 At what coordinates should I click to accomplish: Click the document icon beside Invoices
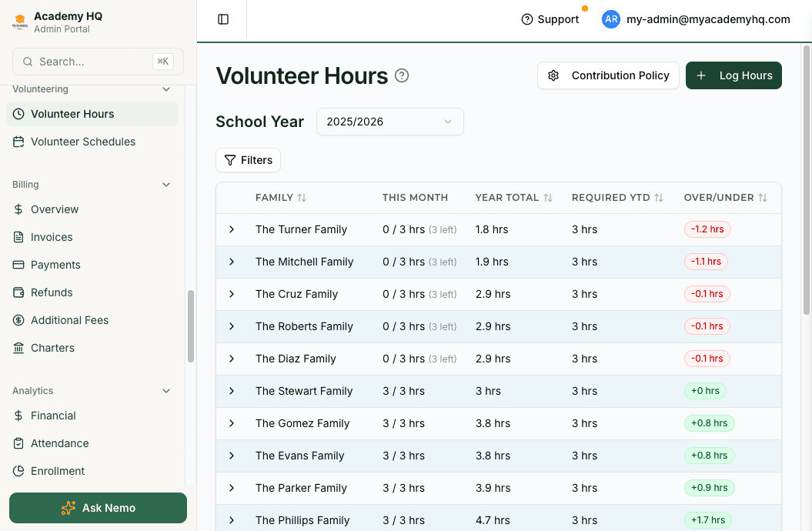click(18, 237)
